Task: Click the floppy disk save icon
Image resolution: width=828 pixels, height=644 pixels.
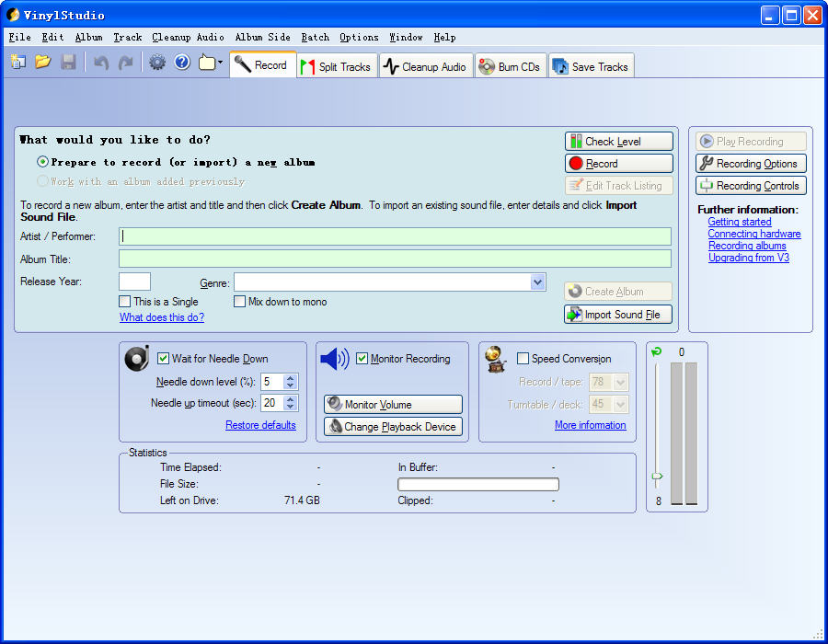Action: click(68, 63)
